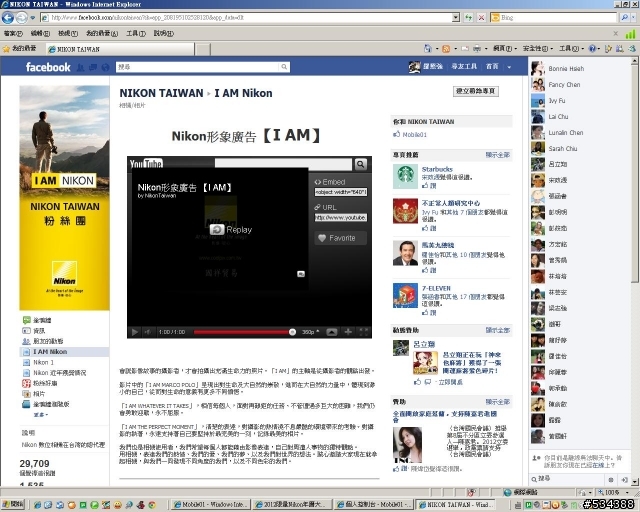The width and height of the screenshot is (640, 512).
Task: Click the IE Home toolbar icon
Action: point(427,49)
